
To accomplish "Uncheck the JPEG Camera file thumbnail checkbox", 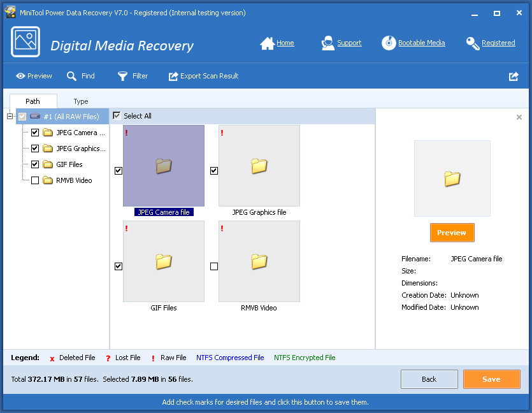I will (119, 171).
